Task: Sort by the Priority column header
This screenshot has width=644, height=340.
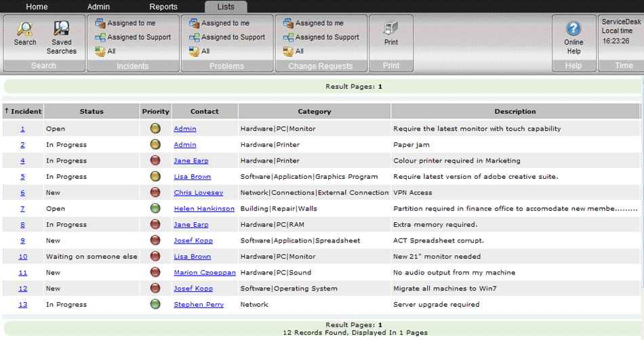Action: (x=156, y=112)
